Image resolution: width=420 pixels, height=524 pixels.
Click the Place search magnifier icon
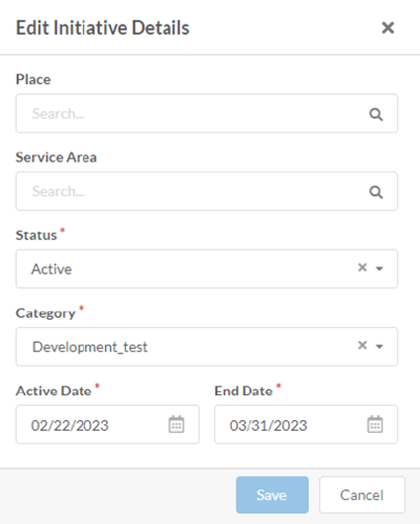375,114
